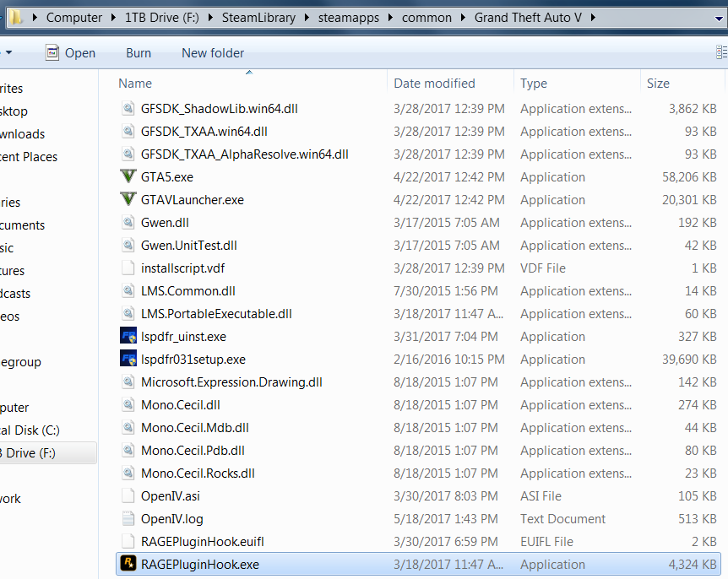Select the file named Mono.Cecil.Rocks.dll
Image resolution: width=728 pixels, height=579 pixels.
coord(198,473)
